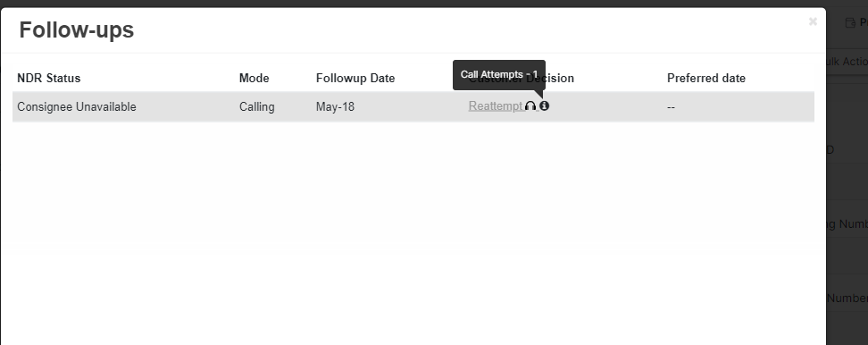Click the Number label behind the dialog
Image resolution: width=868 pixels, height=345 pixels.
point(847,298)
